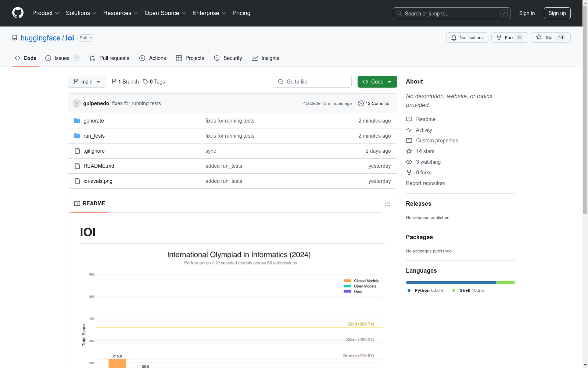Image resolution: width=588 pixels, height=368 pixels.
Task: Click the Packages heading link
Action: pos(419,237)
